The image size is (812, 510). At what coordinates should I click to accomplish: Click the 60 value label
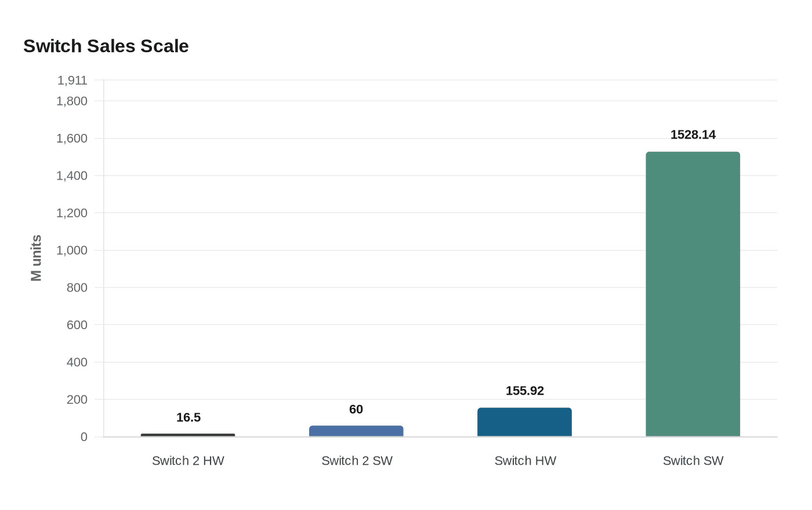(x=356, y=409)
